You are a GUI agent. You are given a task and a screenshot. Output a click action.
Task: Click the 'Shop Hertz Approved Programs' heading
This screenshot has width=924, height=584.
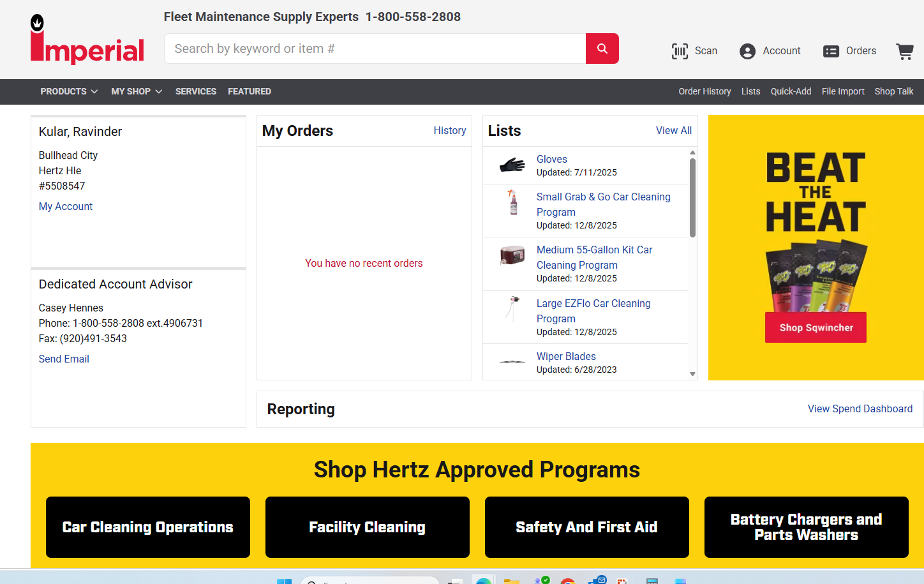477,470
